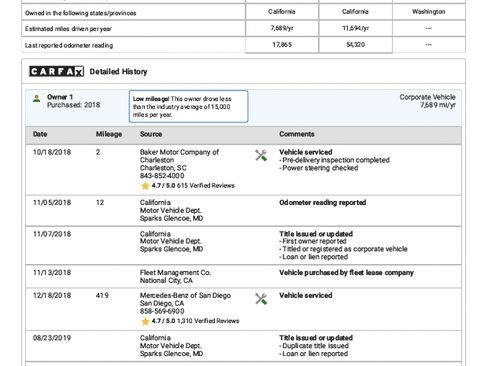The image size is (488, 366).
Task: Click the 11/05/2018 date entry
Action: pos(52,203)
